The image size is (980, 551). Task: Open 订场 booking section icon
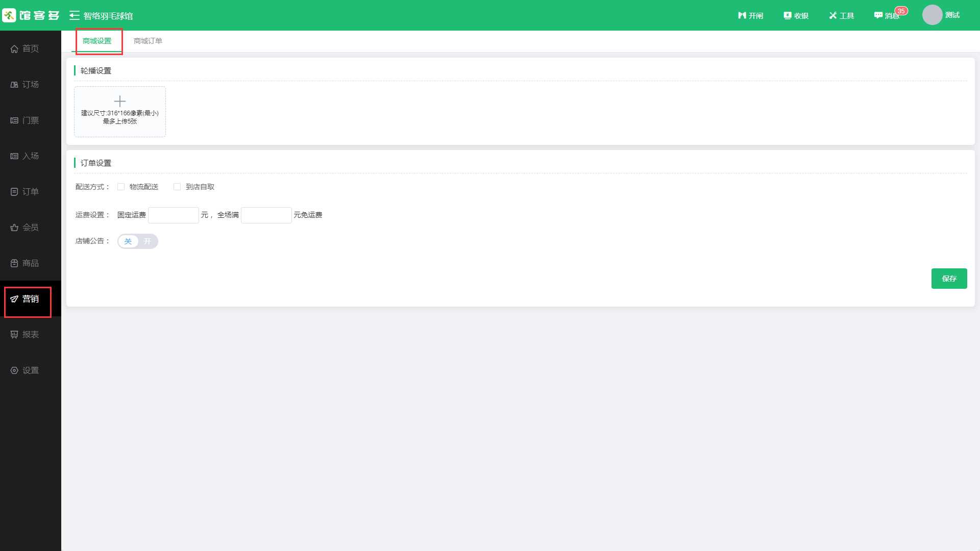[14, 85]
